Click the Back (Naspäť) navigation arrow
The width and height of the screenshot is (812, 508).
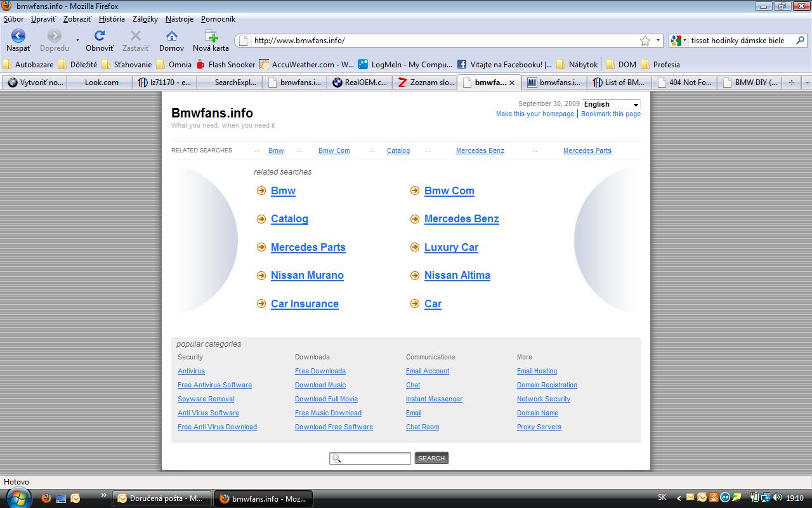[18, 36]
